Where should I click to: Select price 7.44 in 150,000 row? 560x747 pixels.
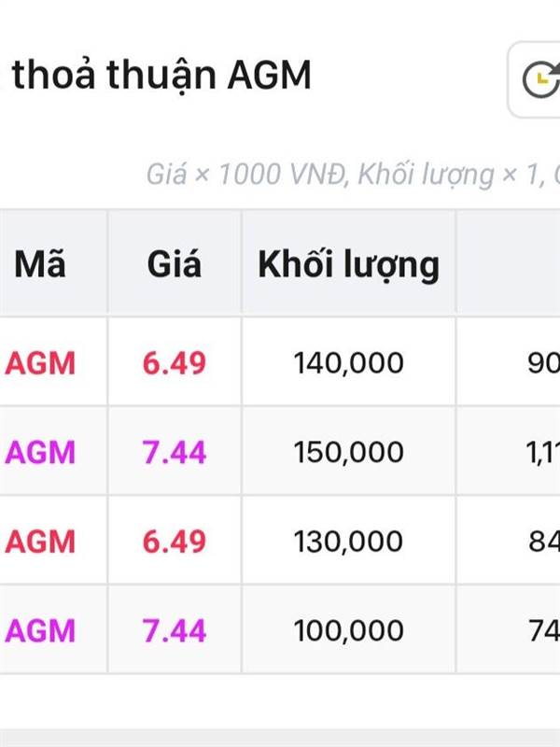(175, 452)
